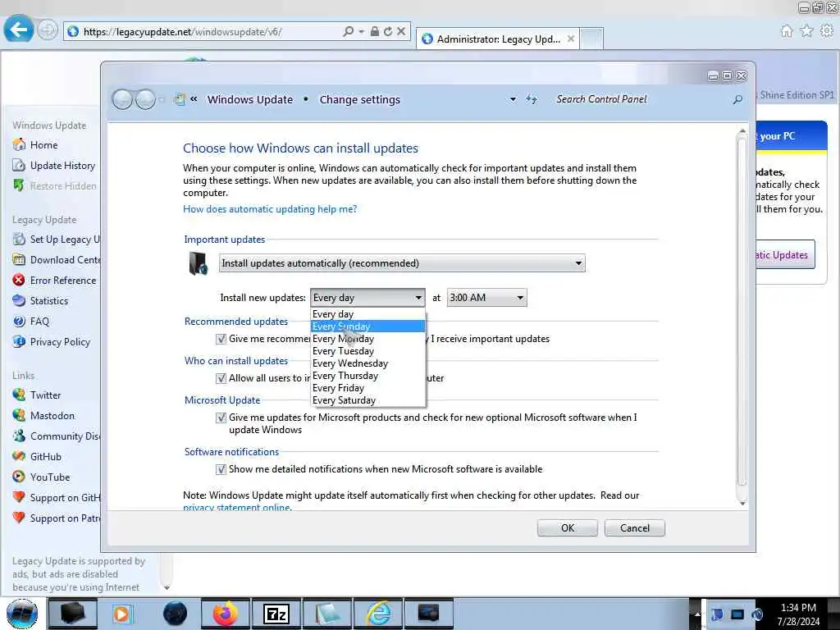Screen dimensions: 840x630
Task: Show hidden tray icons arrow
Action: pos(696,614)
